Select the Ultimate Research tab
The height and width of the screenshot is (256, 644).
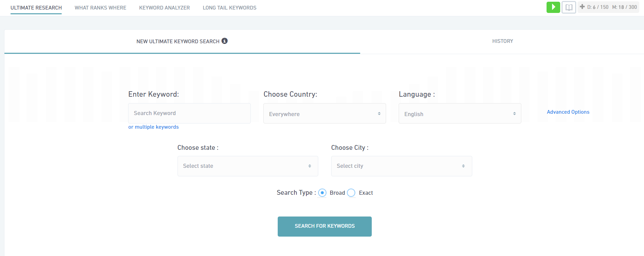pyautogui.click(x=36, y=7)
